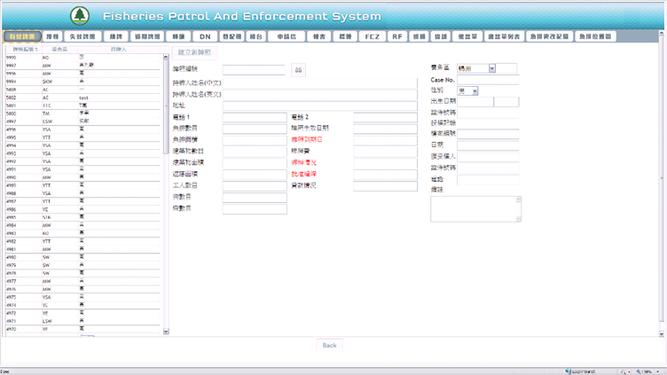The image size is (667, 375).
Task: Switch to the FCZ tab
Action: [372, 37]
